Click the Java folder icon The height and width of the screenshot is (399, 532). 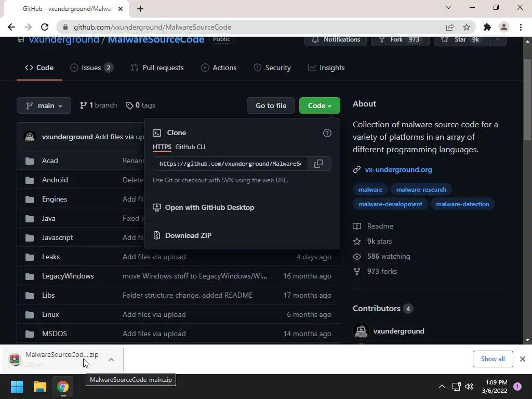(30, 219)
